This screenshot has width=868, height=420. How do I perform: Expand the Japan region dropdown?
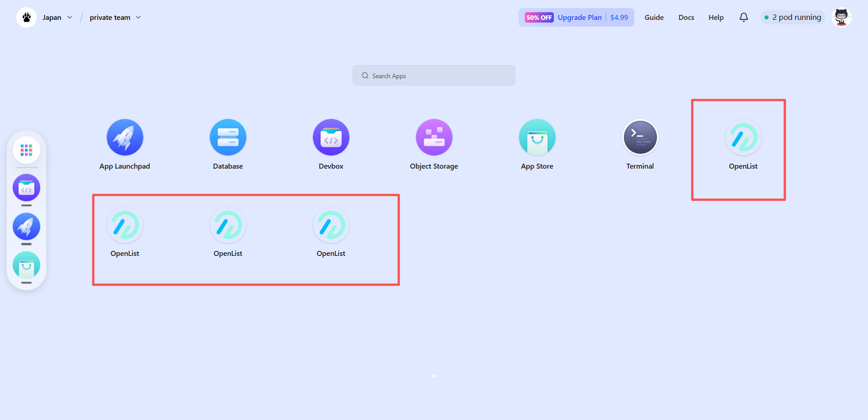coord(57,17)
